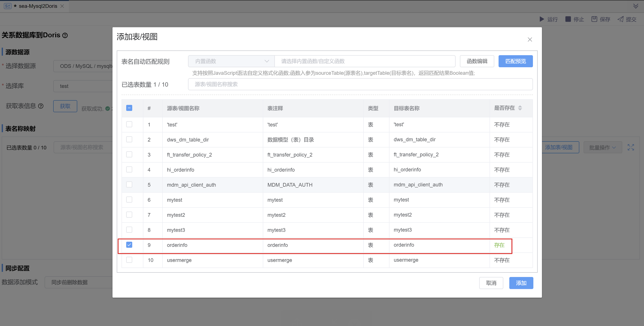
Task: Open the 内置函数 dropdown
Action: point(231,61)
